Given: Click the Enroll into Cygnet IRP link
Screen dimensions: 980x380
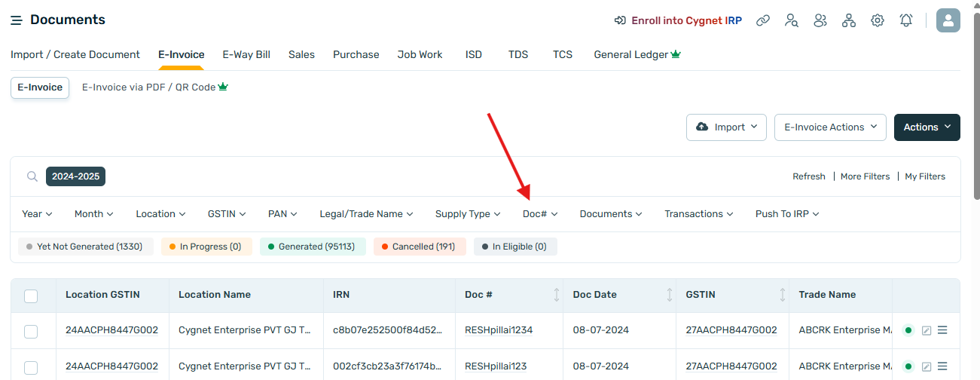Looking at the screenshot, I should (678, 20).
